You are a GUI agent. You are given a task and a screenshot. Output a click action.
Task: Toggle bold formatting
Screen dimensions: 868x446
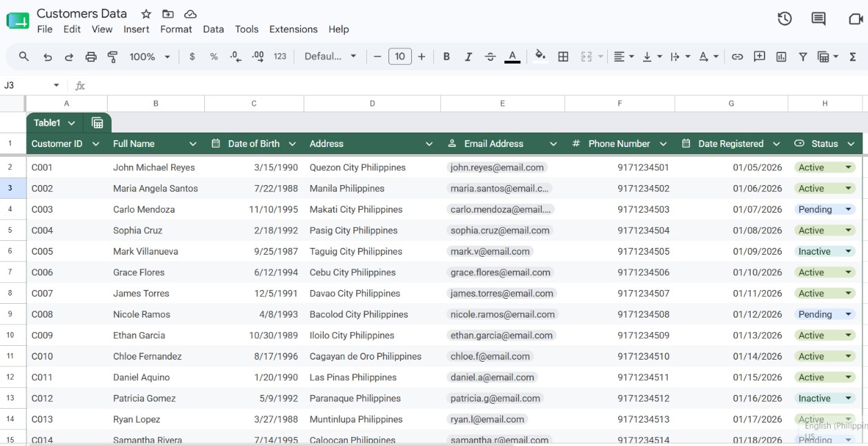[446, 57]
